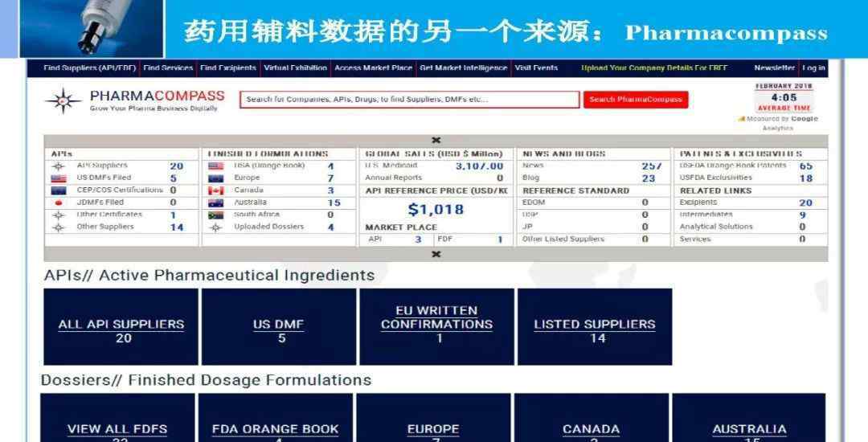Open the Visit Events menu
The height and width of the screenshot is (442, 868).
(536, 68)
